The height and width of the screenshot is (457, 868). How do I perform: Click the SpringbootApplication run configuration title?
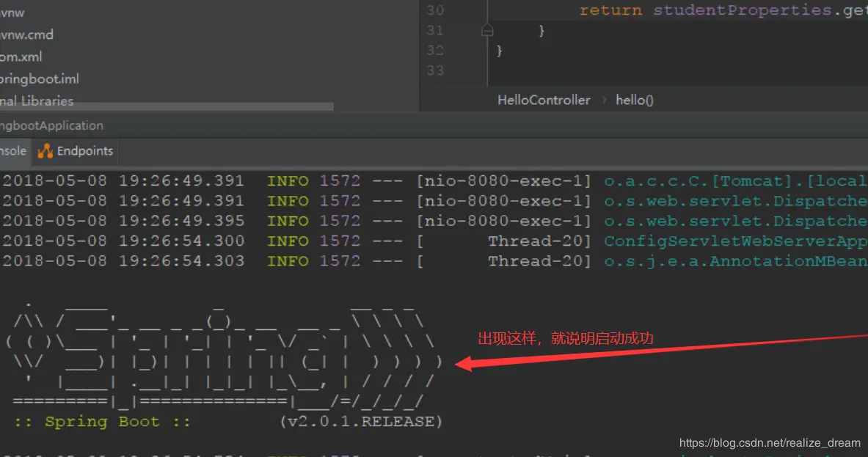(x=51, y=125)
